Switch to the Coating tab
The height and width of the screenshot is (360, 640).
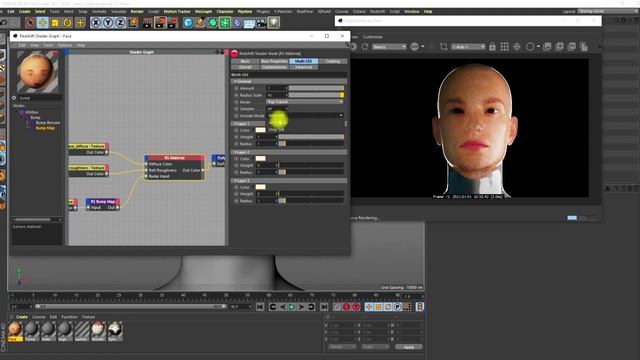pos(333,61)
